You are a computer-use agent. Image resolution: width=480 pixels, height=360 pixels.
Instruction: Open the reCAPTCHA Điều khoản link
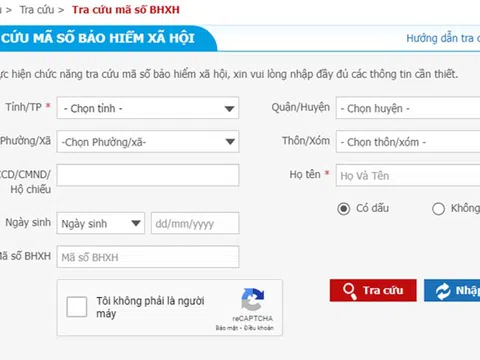tap(259, 328)
